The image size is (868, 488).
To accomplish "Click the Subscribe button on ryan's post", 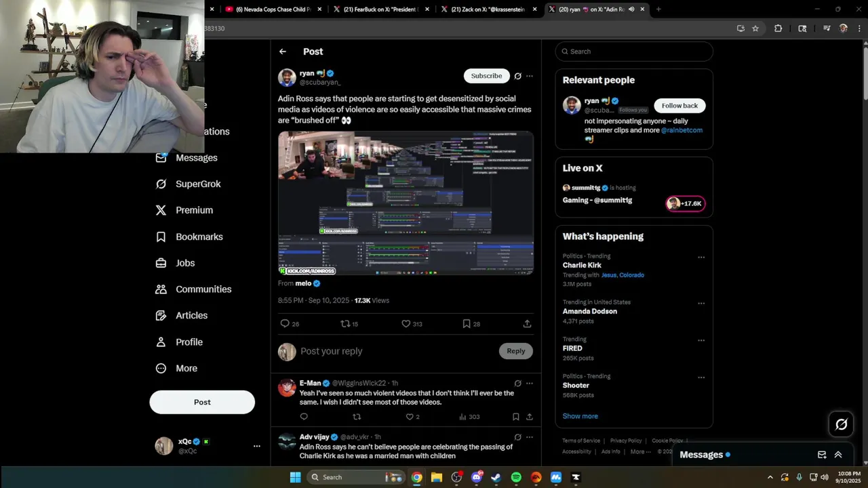I will [486, 76].
